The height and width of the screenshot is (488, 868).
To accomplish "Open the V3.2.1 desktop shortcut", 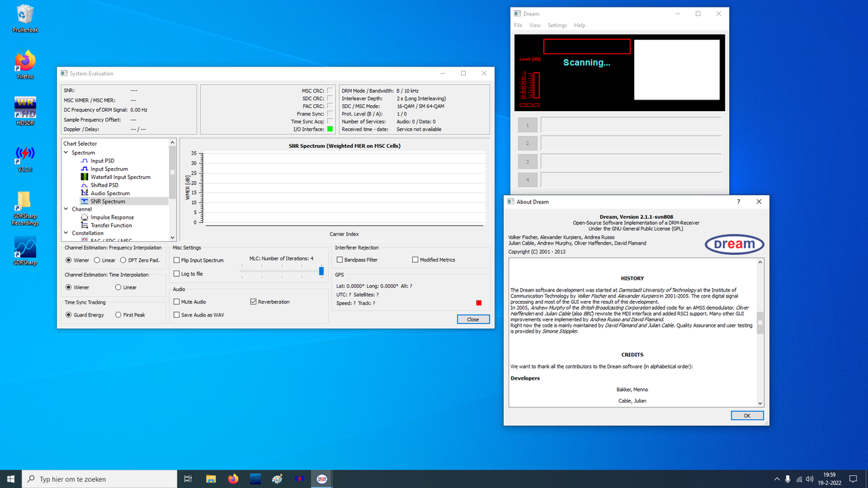I will [25, 158].
